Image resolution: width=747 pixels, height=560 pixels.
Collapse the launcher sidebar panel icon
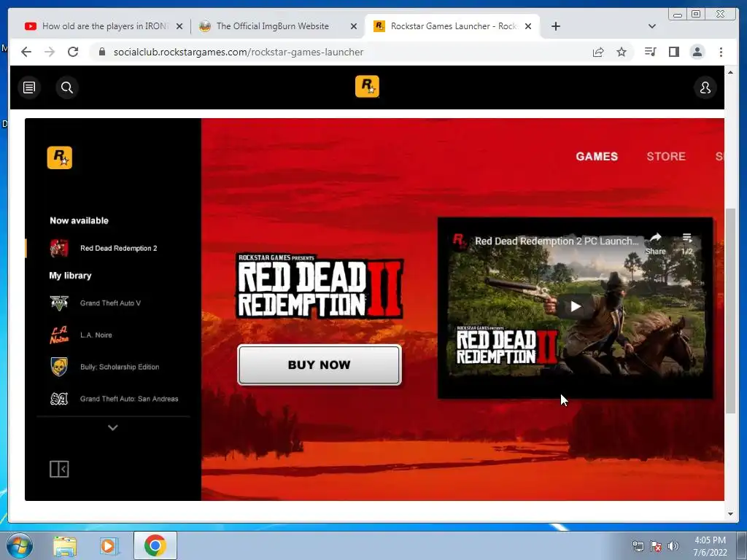(x=59, y=469)
